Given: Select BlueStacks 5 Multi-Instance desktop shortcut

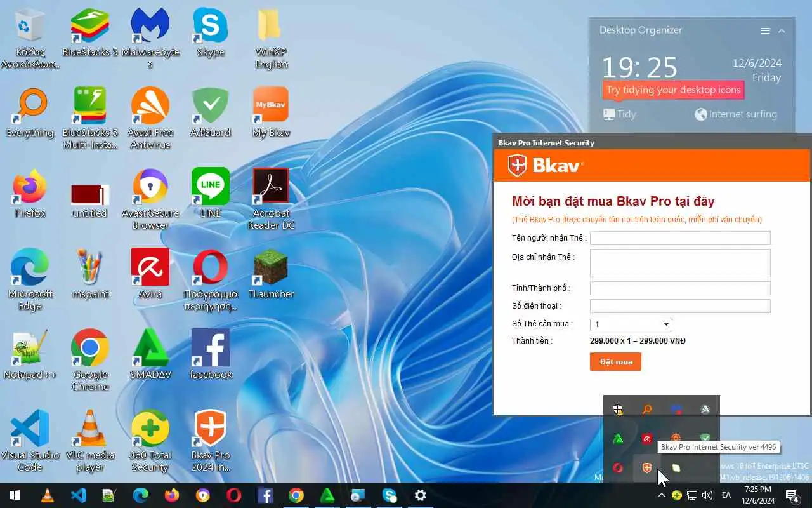Looking at the screenshot, I should pos(90,119).
